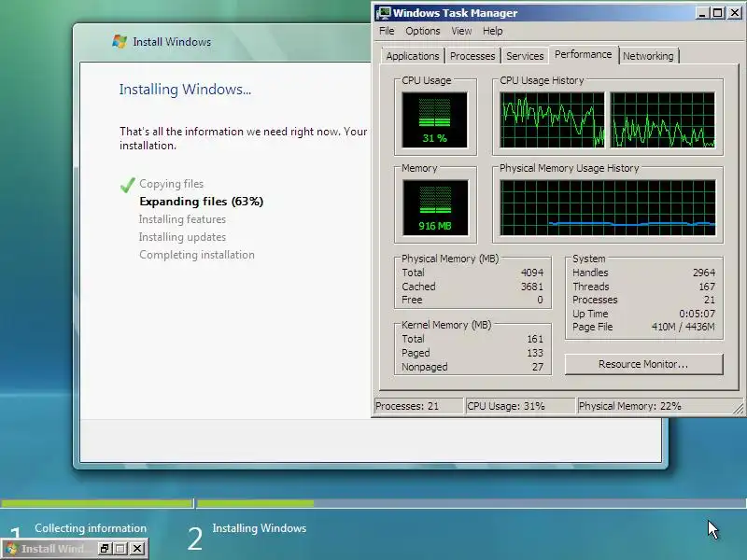Click the 'Installing Windows' stage label at bottom

[x=260, y=528]
